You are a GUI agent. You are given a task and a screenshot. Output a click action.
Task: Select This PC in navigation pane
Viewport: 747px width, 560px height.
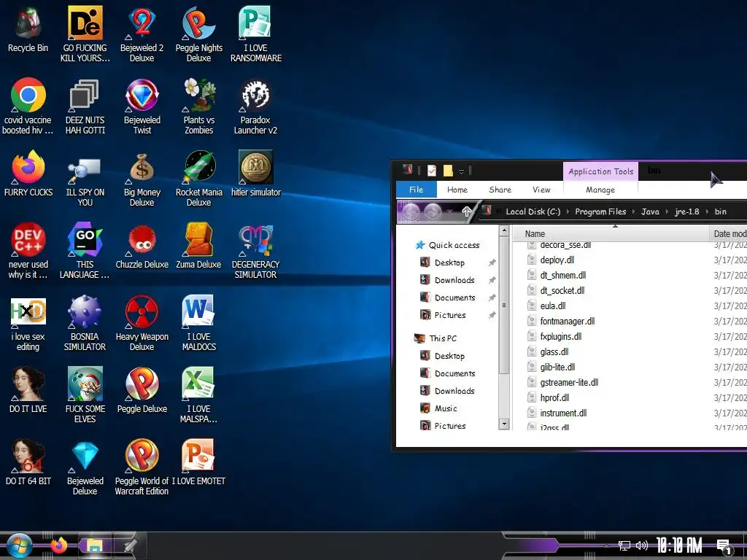[436, 338]
